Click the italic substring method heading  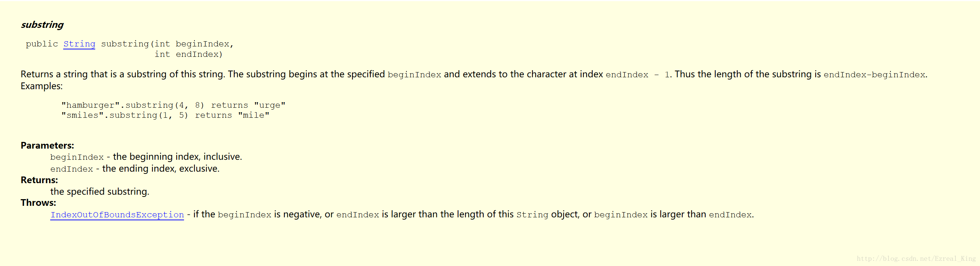point(42,25)
